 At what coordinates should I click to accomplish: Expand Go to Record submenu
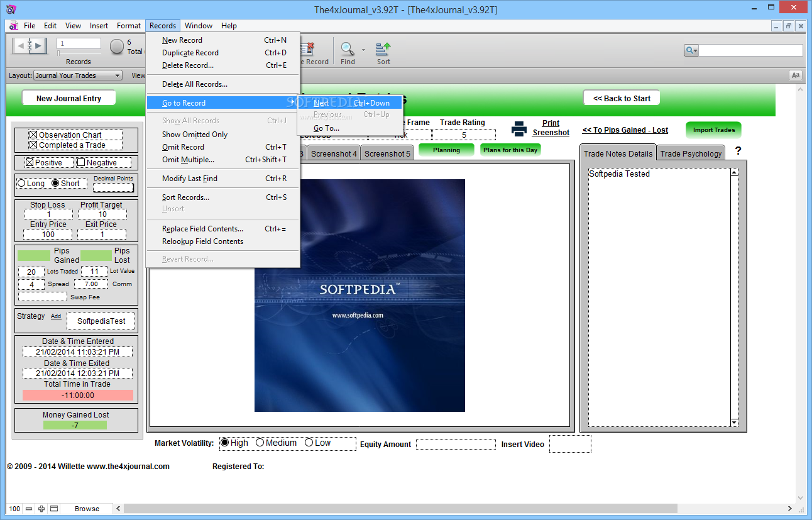click(x=222, y=102)
